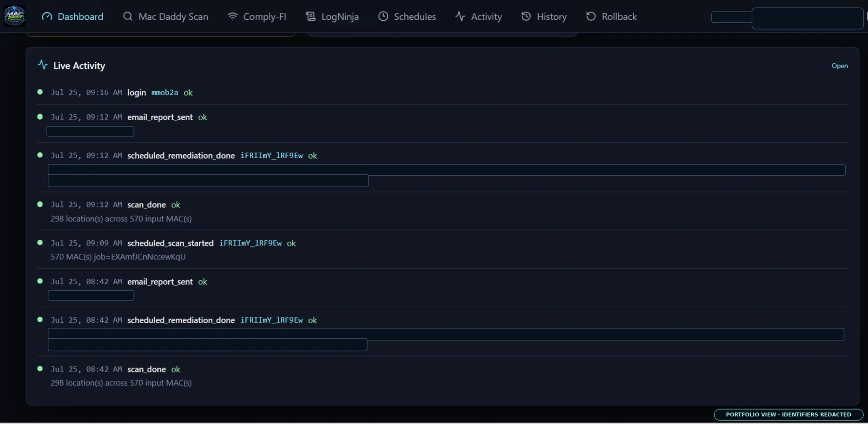The height and width of the screenshot is (424, 868).
Task: Click the 'ok' status on login row
Action: tap(188, 93)
